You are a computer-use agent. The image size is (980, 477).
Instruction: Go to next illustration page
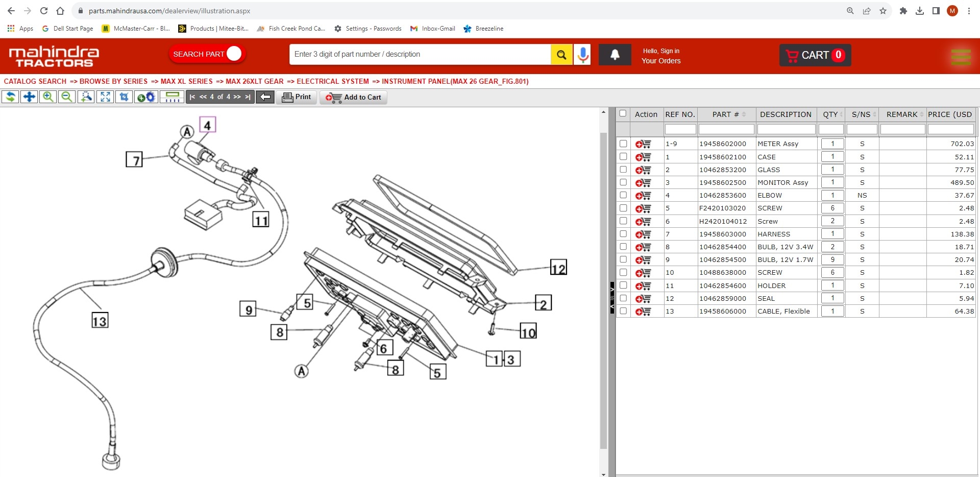point(237,97)
